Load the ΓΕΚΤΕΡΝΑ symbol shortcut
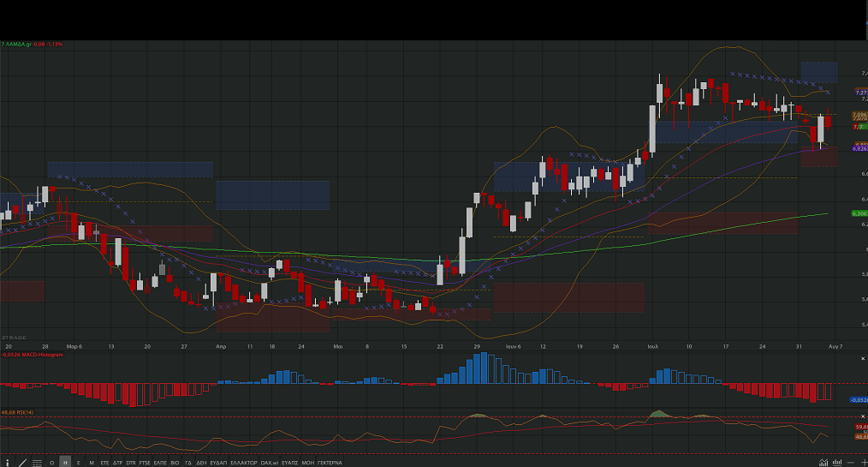Viewport: 868px width, 467px height. (x=330, y=463)
